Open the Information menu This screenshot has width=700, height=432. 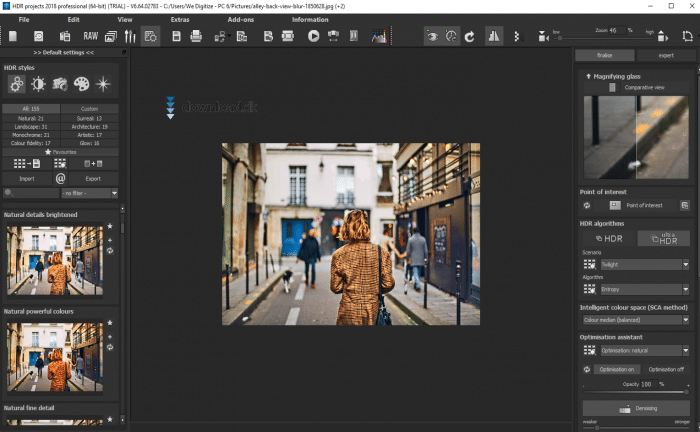[x=310, y=20]
